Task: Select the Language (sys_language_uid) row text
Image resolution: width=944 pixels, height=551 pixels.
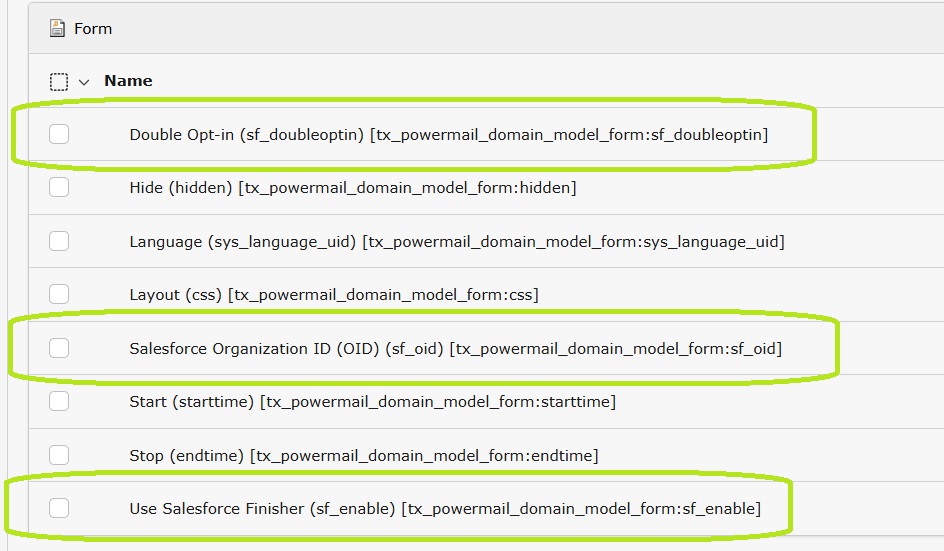Action: click(x=457, y=242)
